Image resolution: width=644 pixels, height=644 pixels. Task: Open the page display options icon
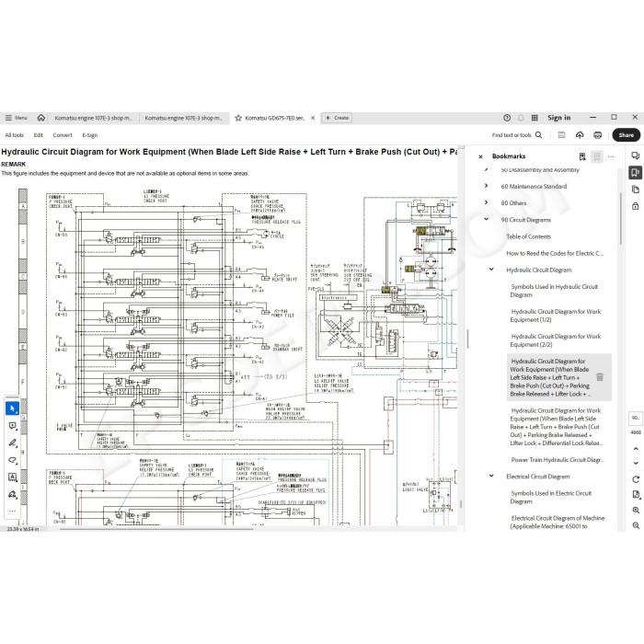(636, 495)
